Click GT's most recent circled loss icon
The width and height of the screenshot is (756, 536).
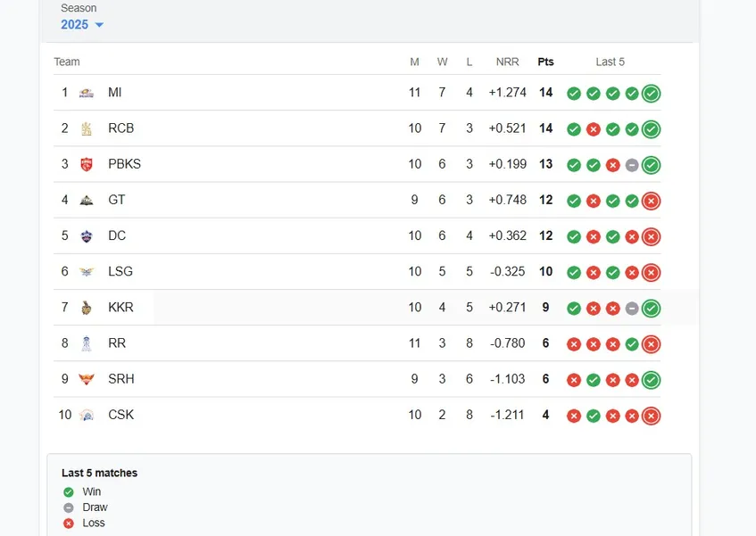point(652,201)
